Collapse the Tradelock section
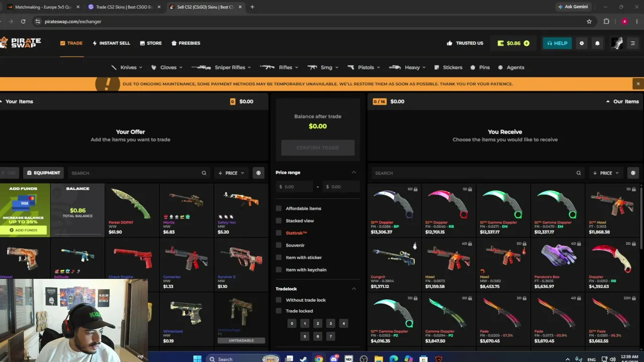Screen dimensions: 644x362 (354, 289)
